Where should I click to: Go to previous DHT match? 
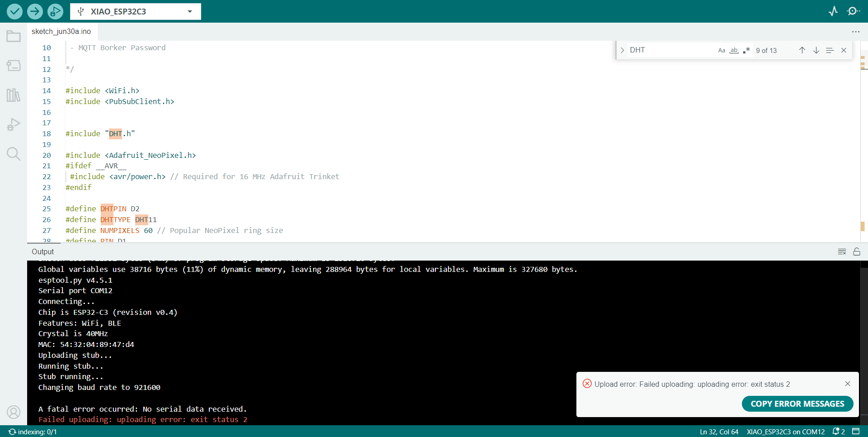coord(802,50)
